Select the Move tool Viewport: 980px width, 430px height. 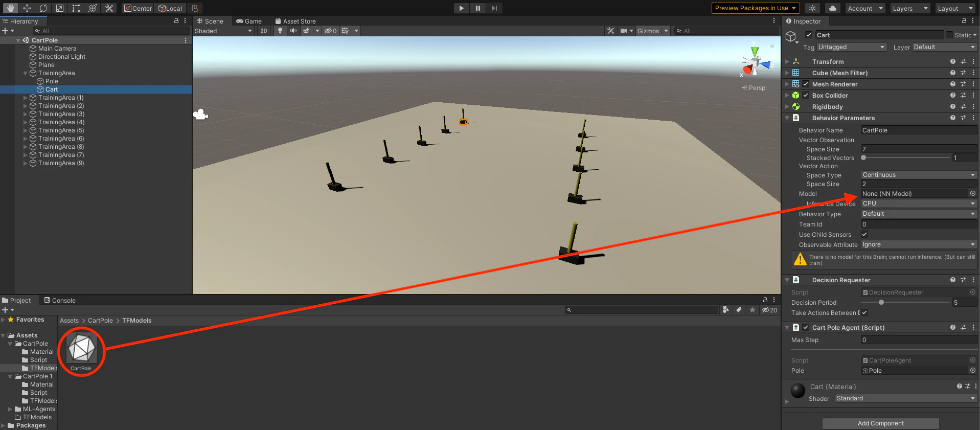pyautogui.click(x=27, y=8)
